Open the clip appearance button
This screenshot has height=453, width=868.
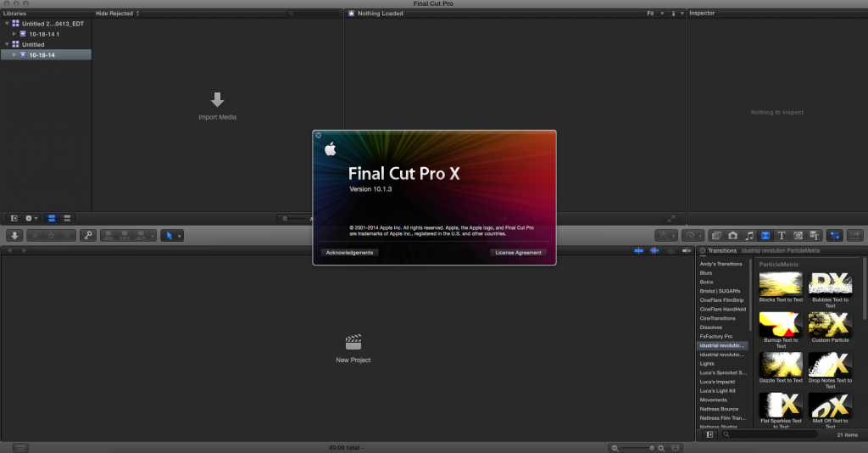coord(676,448)
